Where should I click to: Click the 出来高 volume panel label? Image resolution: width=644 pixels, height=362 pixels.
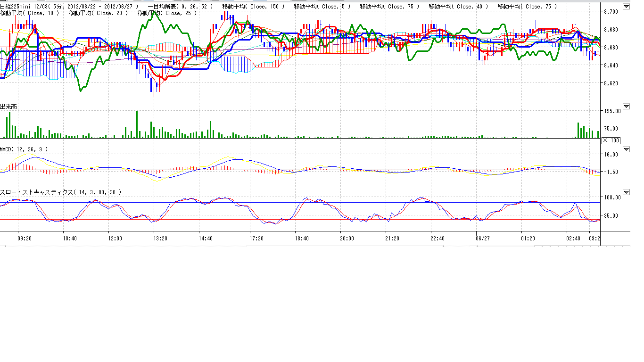click(8, 107)
